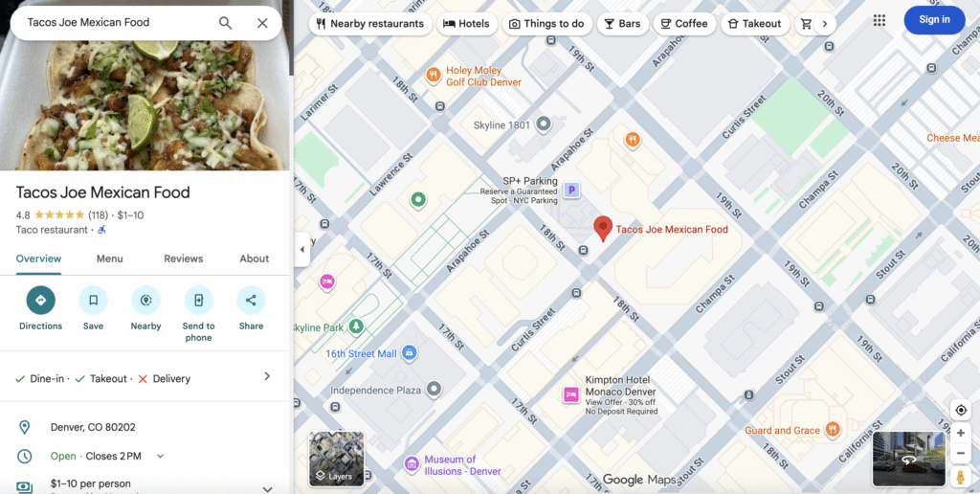Collapse the side panel
Viewport: 980px width, 494px height.
(x=302, y=249)
